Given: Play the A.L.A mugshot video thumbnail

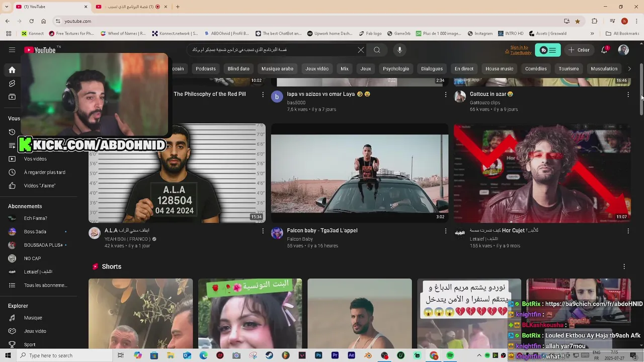Looking at the screenshot, I should 177,173.
